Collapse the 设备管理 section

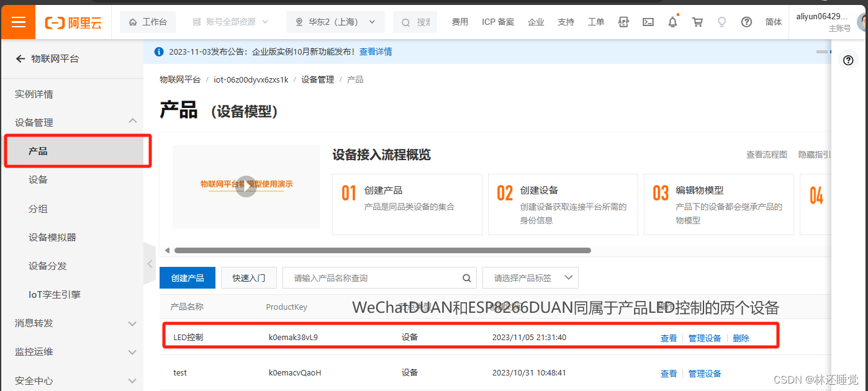[132, 121]
